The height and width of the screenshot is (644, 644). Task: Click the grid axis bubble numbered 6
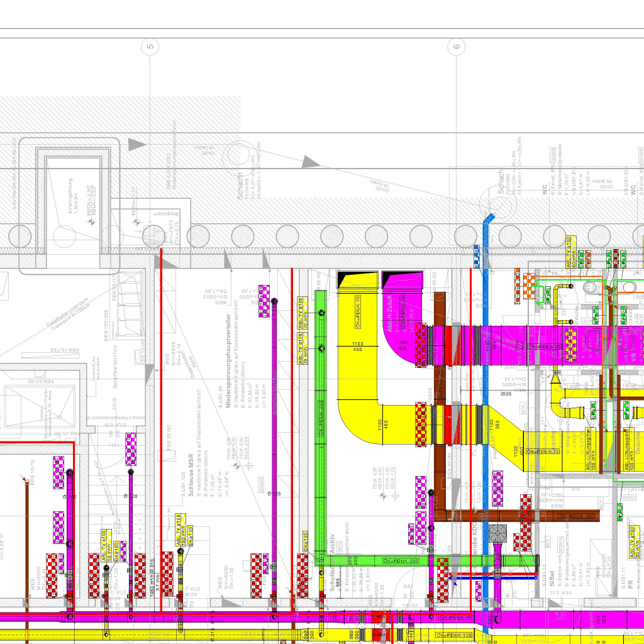click(x=456, y=46)
